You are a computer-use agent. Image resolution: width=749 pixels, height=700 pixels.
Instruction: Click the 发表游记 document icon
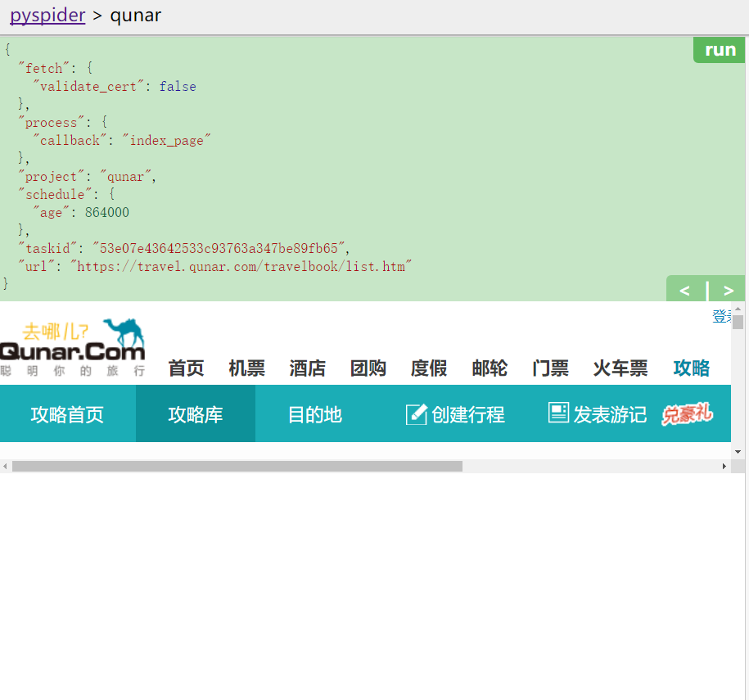[558, 412]
